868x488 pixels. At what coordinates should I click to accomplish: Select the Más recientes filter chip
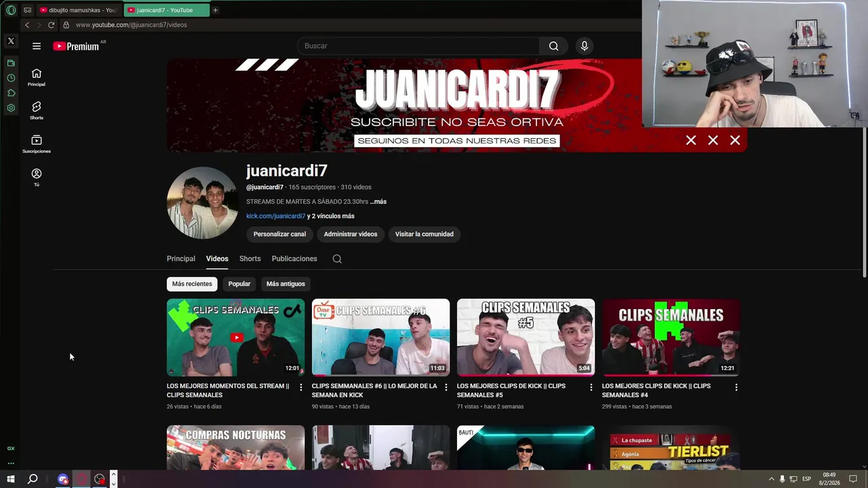tap(192, 284)
